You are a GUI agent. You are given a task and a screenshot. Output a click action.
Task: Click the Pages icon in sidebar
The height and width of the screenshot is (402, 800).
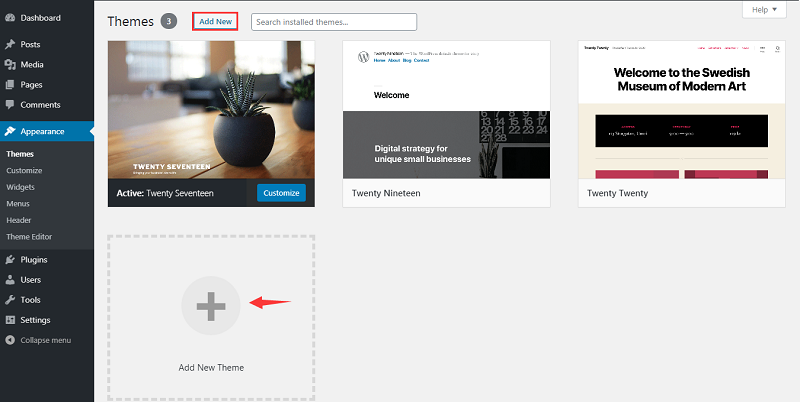click(10, 85)
